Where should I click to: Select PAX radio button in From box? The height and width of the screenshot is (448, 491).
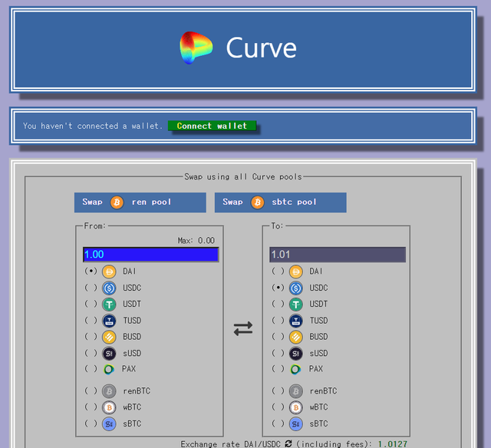(91, 369)
